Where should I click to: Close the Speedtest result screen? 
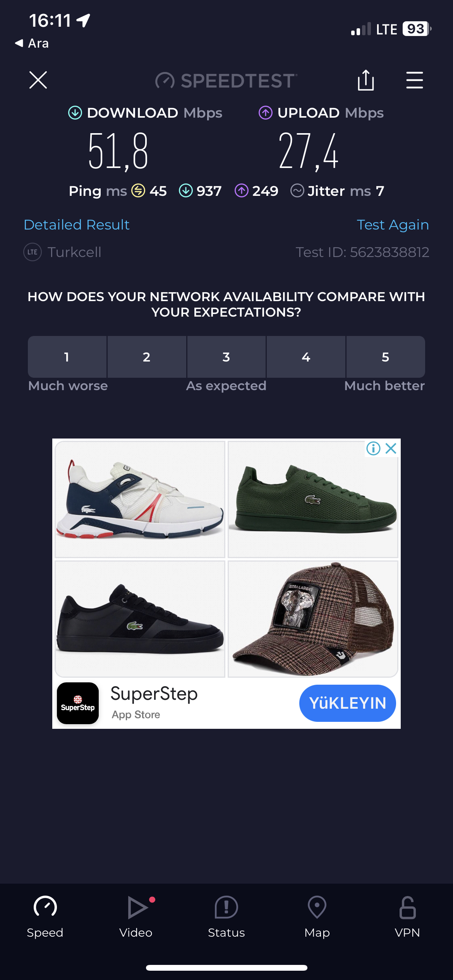[x=38, y=80]
